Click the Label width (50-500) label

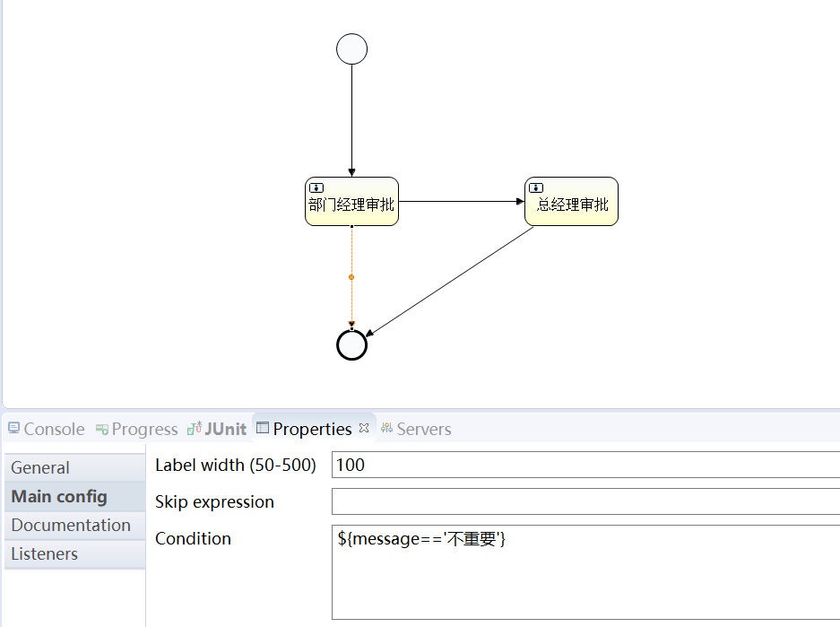point(236,465)
